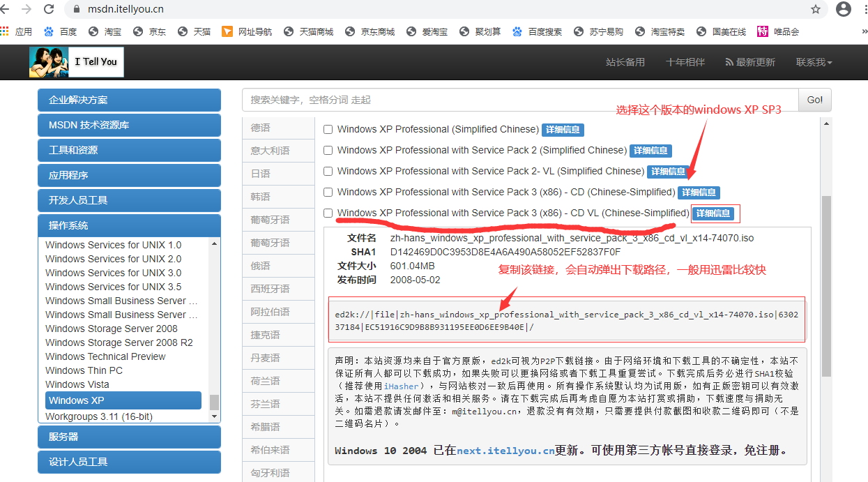Screen dimensions: 868x482
Task: Expand the MSDN 技术资源库 section
Action: (129, 125)
